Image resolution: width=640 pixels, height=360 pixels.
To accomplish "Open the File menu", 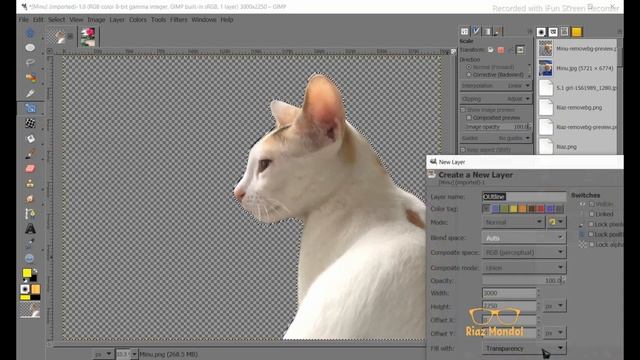I will [x=24, y=20].
